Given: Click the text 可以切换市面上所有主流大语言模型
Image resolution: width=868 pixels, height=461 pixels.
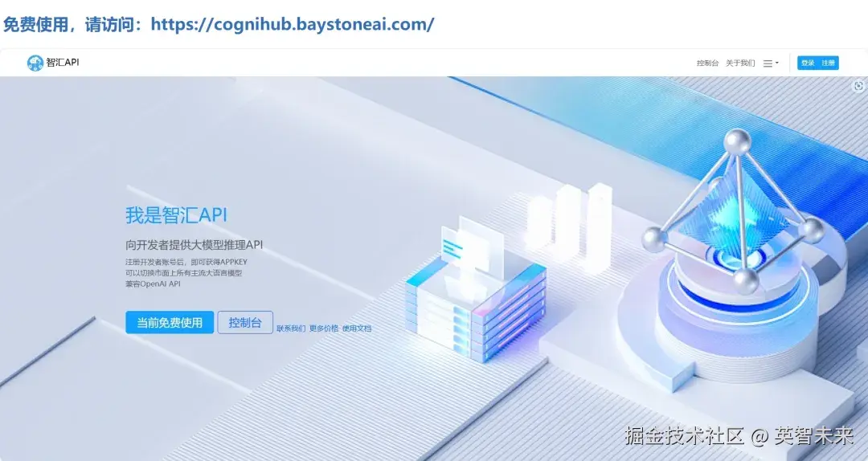Looking at the screenshot, I should [x=183, y=273].
